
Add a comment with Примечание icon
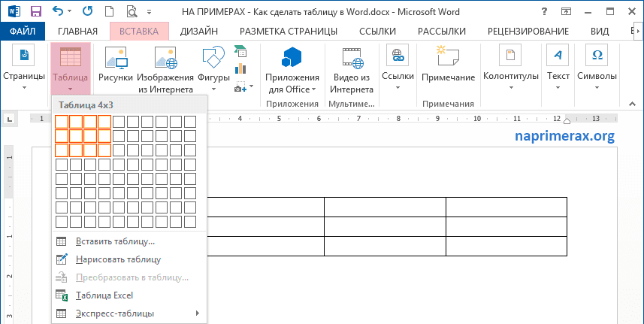[x=448, y=56]
